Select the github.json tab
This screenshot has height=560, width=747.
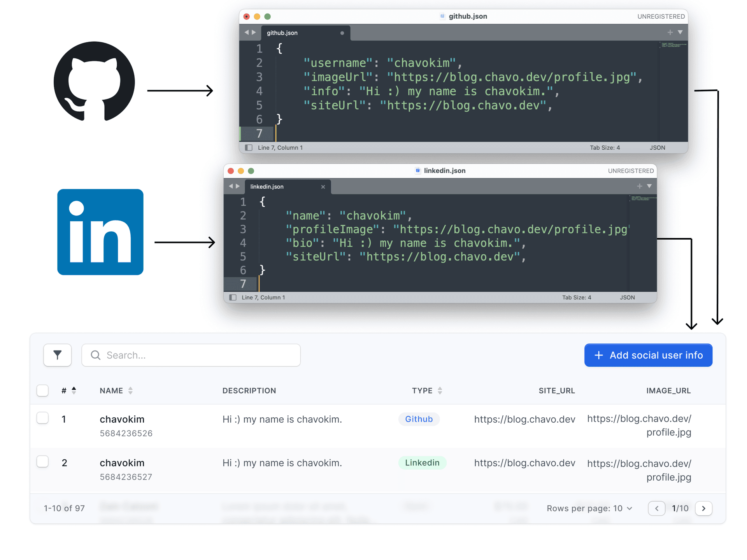pos(306,33)
